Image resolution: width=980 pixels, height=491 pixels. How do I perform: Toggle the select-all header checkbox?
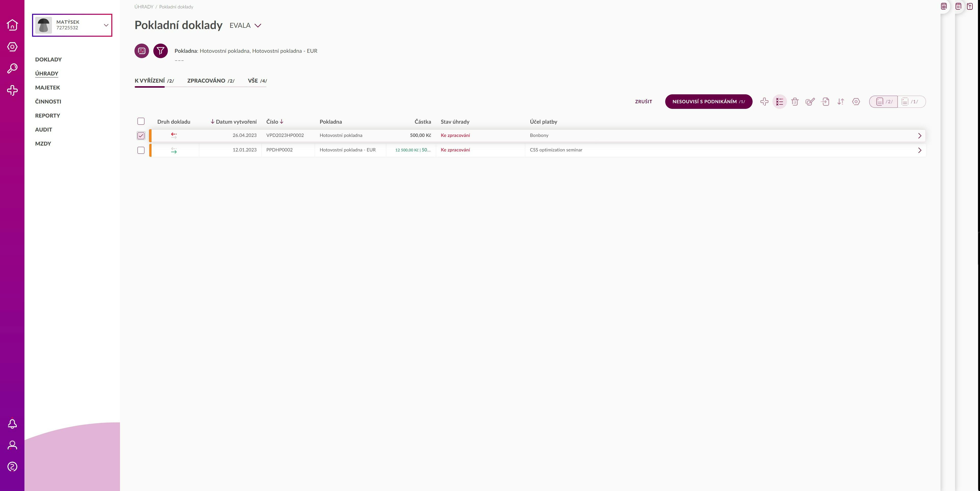[x=141, y=121]
